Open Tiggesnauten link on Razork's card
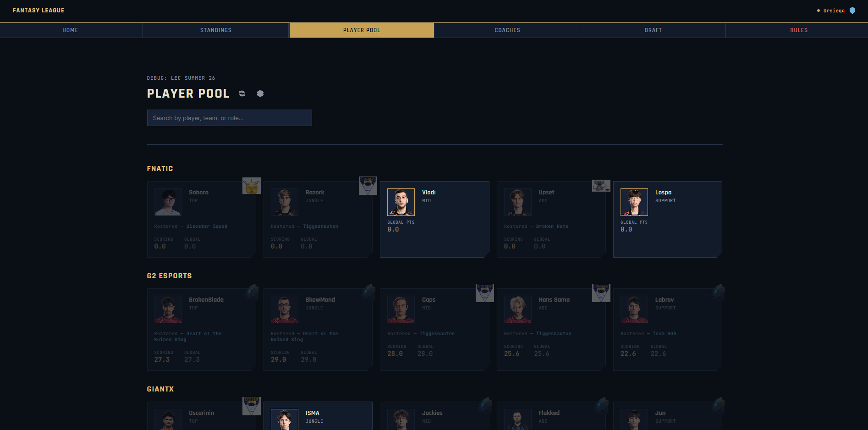Image resolution: width=868 pixels, height=430 pixels. 320,226
